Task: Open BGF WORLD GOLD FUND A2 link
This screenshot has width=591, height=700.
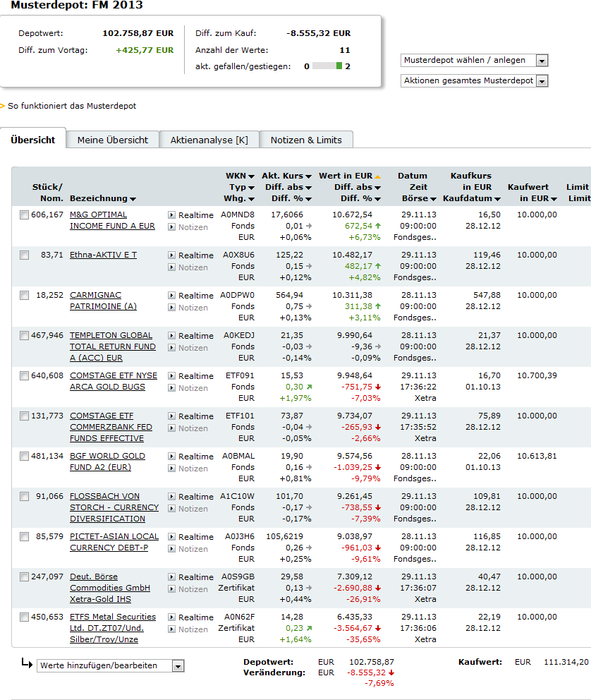Action: pyautogui.click(x=107, y=461)
